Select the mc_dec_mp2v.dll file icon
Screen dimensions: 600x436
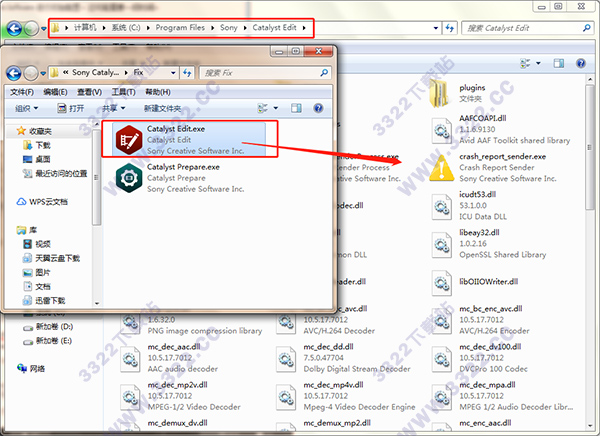[x=130, y=397]
